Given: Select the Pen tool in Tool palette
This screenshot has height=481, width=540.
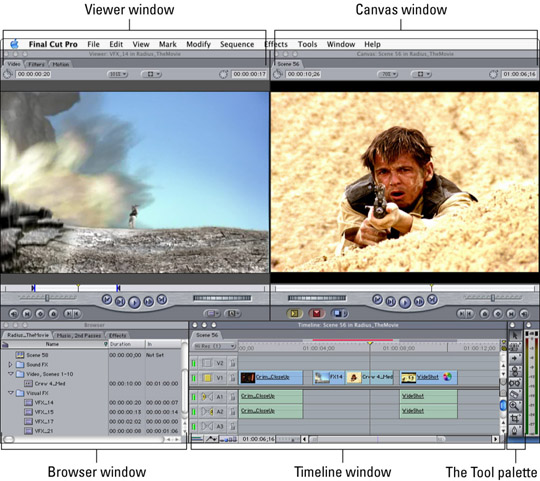Looking at the screenshot, I should pyautogui.click(x=515, y=430).
